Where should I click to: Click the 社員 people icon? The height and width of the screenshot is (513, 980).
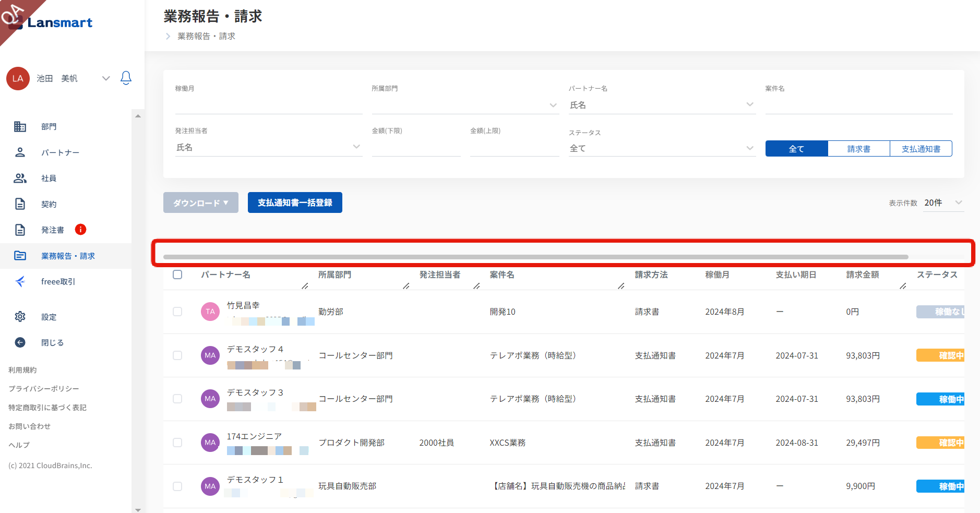click(x=20, y=178)
